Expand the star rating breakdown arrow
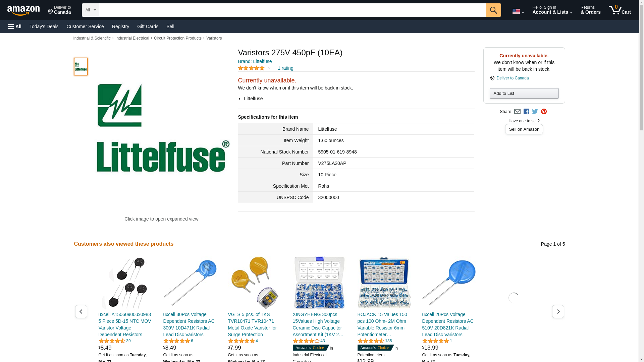 pyautogui.click(x=269, y=68)
